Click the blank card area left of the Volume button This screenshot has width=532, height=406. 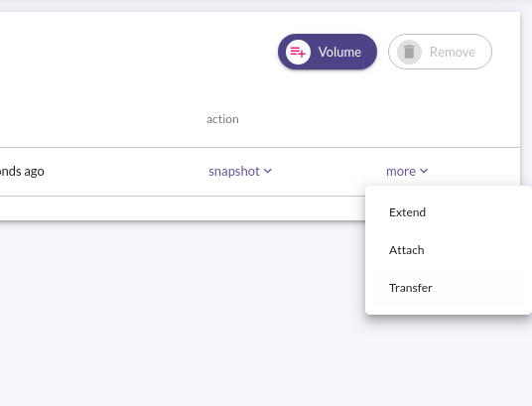pyautogui.click(x=136, y=52)
